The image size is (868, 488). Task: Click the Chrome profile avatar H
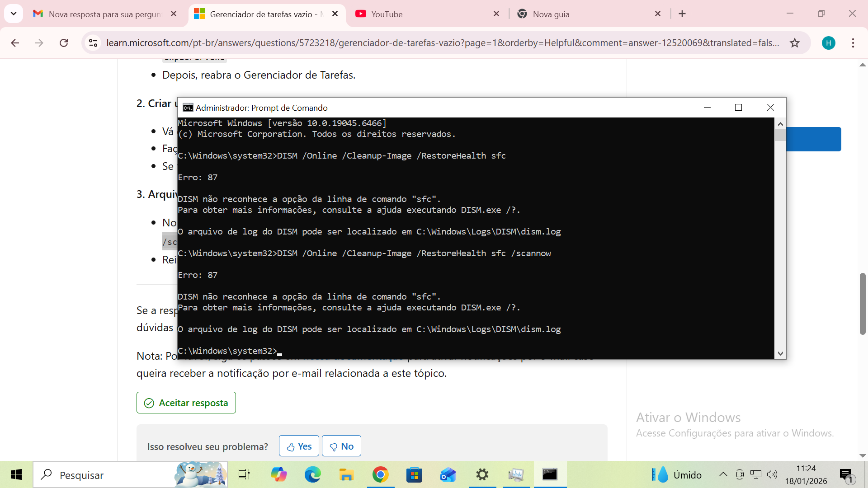pyautogui.click(x=828, y=43)
